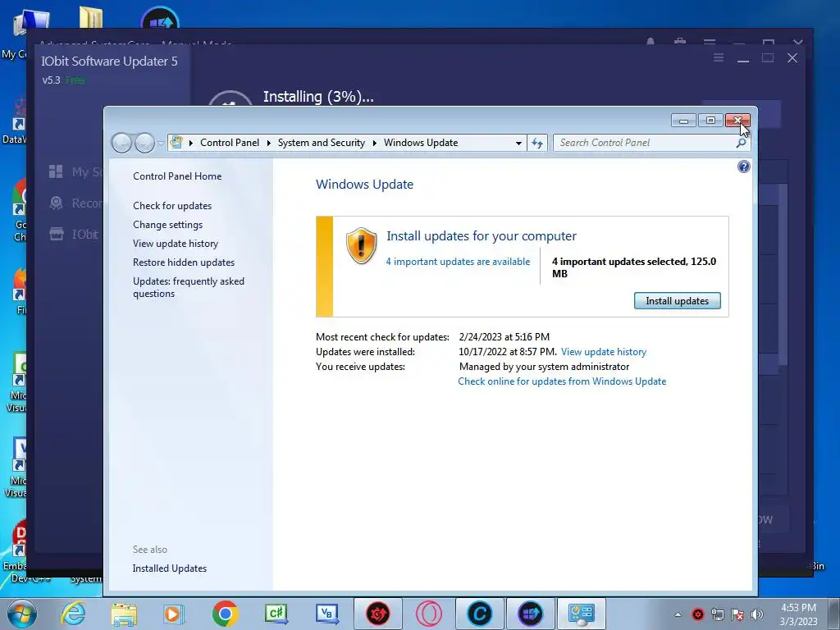The height and width of the screenshot is (630, 840).
Task: Click the blue help question mark icon
Action: coord(743,167)
